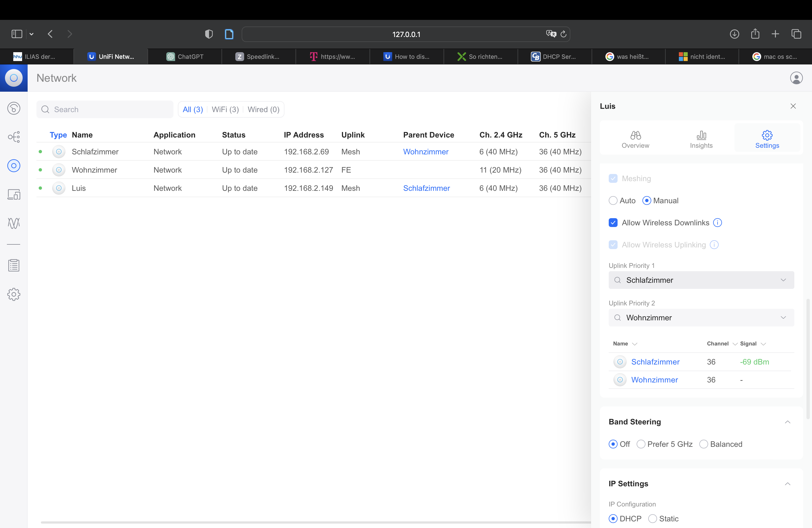Open the Uplink Priority 1 dropdown

click(x=701, y=280)
